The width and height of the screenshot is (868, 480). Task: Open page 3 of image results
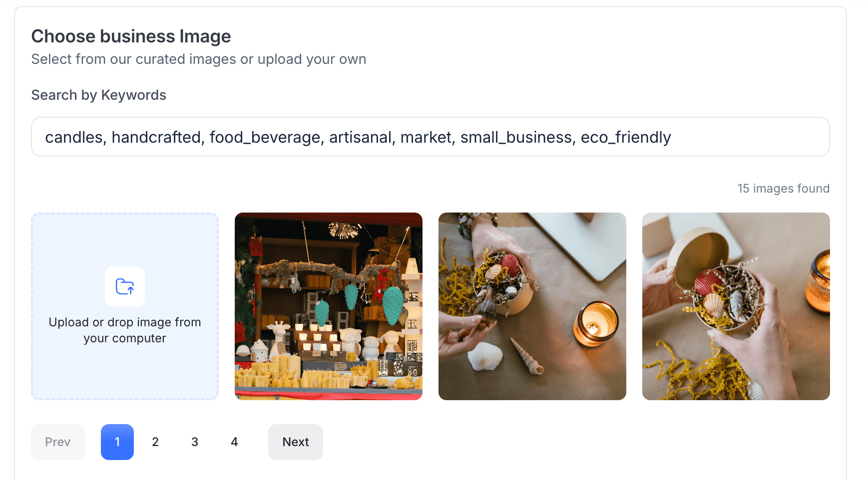point(195,442)
